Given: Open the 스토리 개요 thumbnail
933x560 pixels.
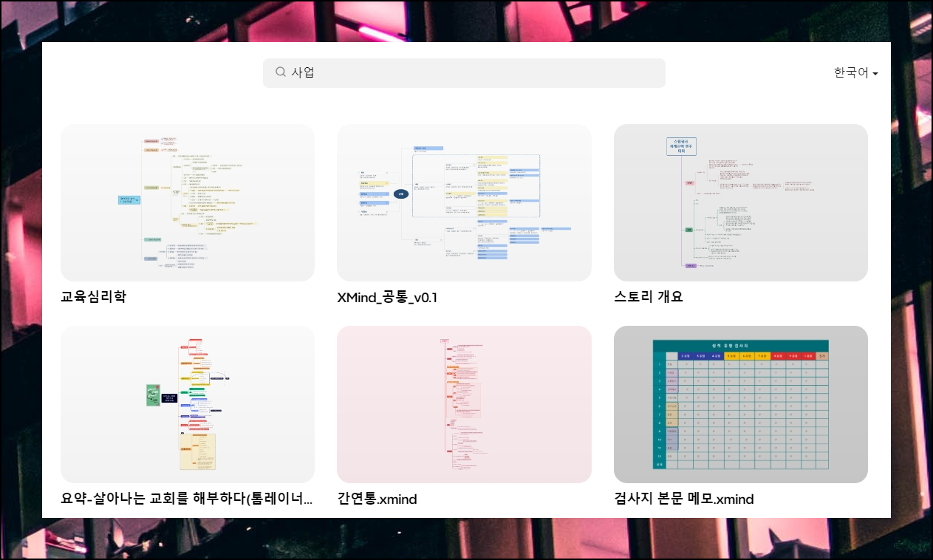Looking at the screenshot, I should 741,202.
